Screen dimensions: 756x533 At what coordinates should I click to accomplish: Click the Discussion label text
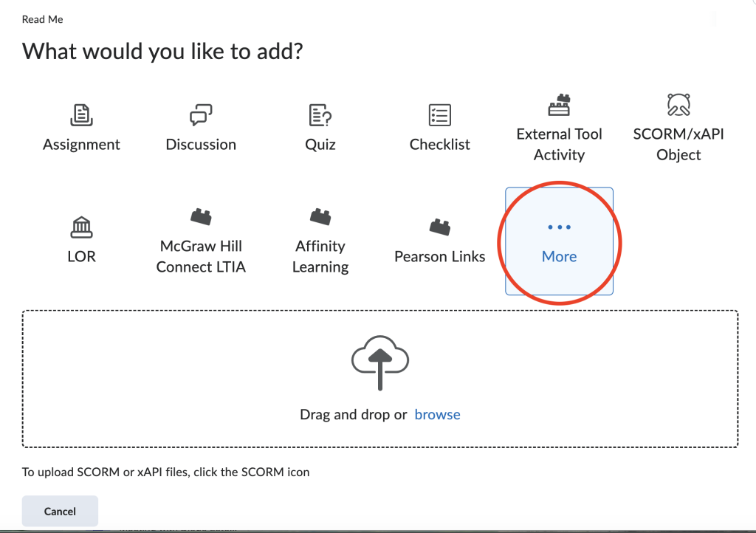pyautogui.click(x=201, y=145)
